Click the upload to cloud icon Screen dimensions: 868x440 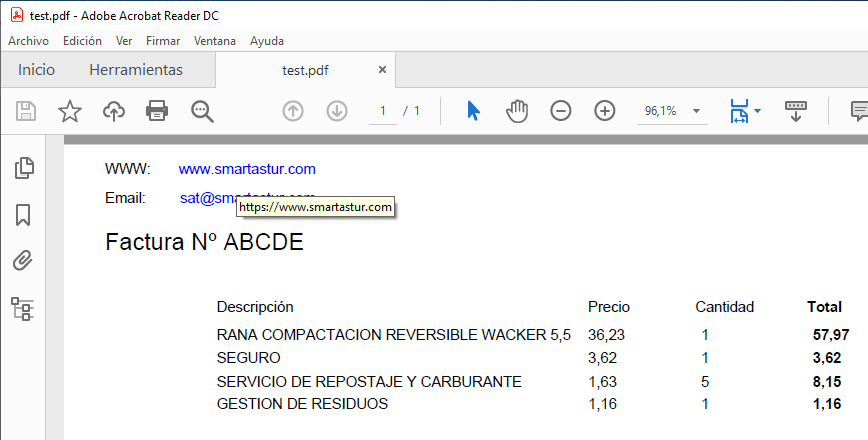click(x=114, y=111)
